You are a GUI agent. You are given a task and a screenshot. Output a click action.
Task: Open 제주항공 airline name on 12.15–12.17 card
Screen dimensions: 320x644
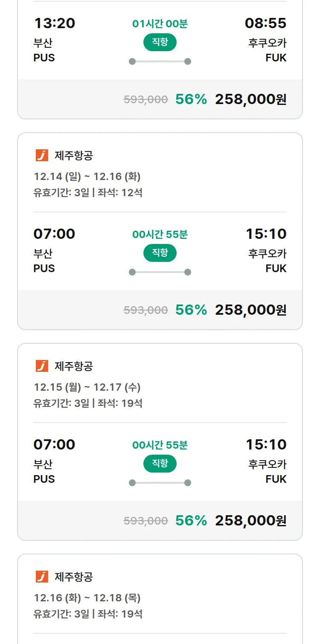click(x=74, y=366)
